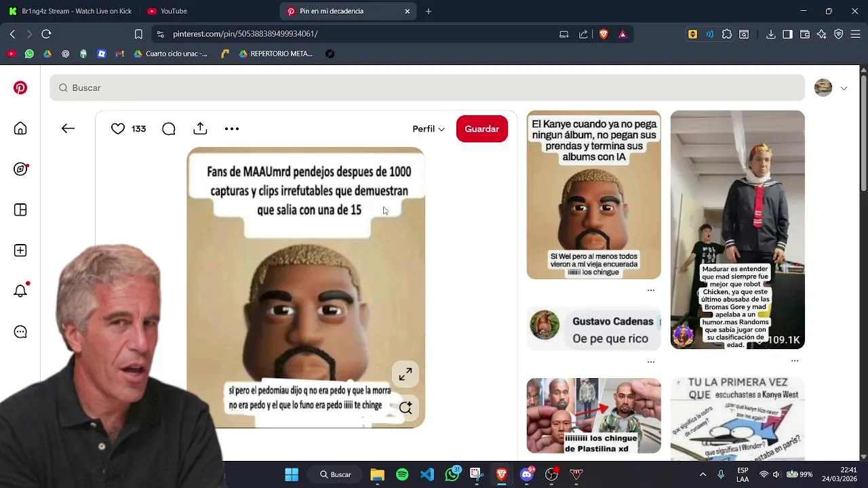Open Visual Studio Code from taskbar

[427, 474]
